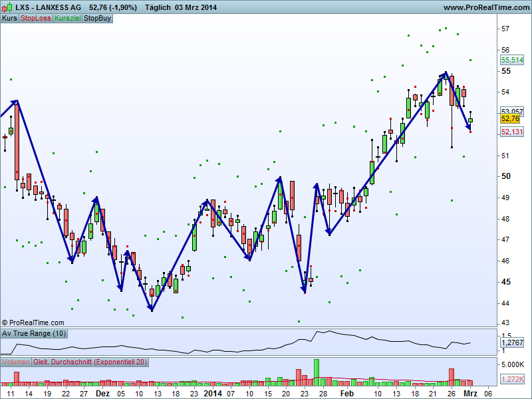The width and height of the screenshot is (532, 399).
Task: Click the StopBuy indicator label
Action: tap(97, 18)
